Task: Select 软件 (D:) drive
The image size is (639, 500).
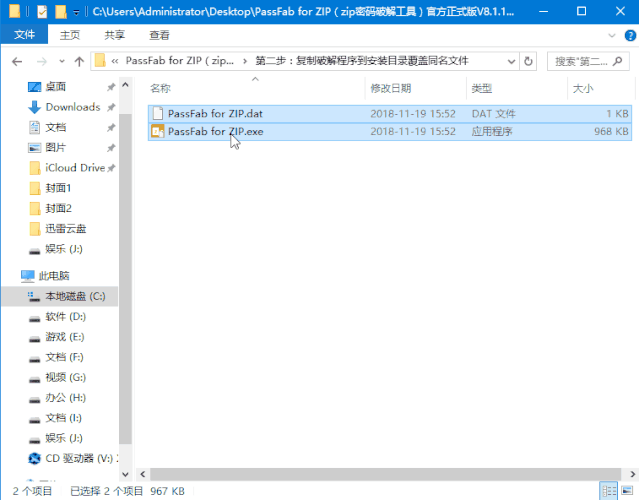Action: click(65, 317)
